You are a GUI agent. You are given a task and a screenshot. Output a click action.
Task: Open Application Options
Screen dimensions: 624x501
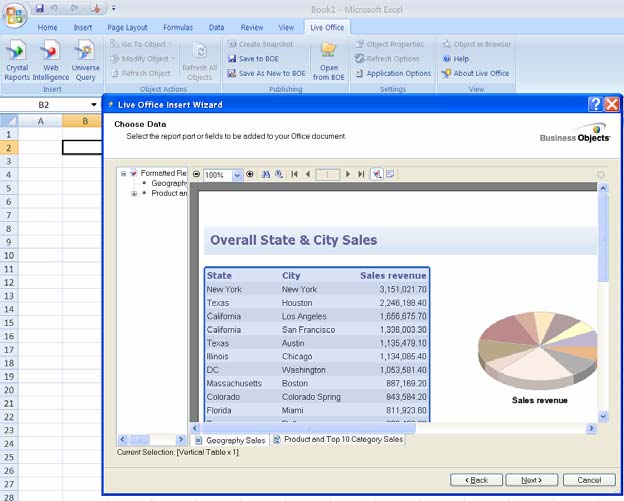tap(393, 73)
